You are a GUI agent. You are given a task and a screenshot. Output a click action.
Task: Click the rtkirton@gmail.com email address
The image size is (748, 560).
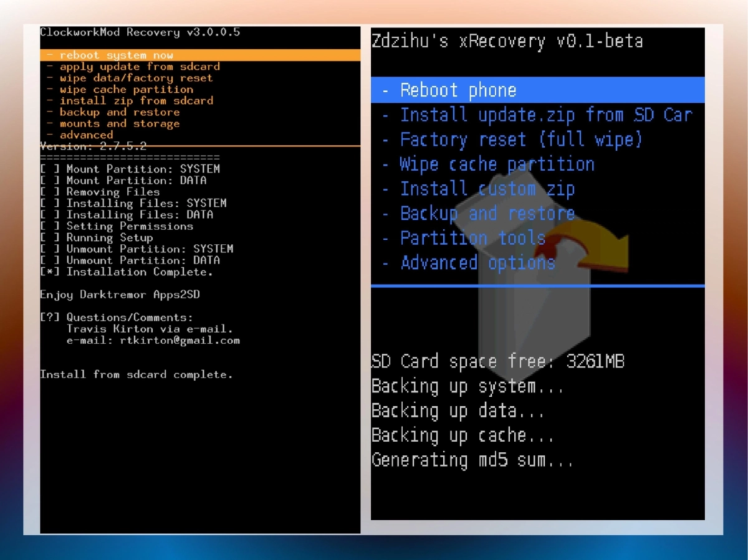click(180, 341)
